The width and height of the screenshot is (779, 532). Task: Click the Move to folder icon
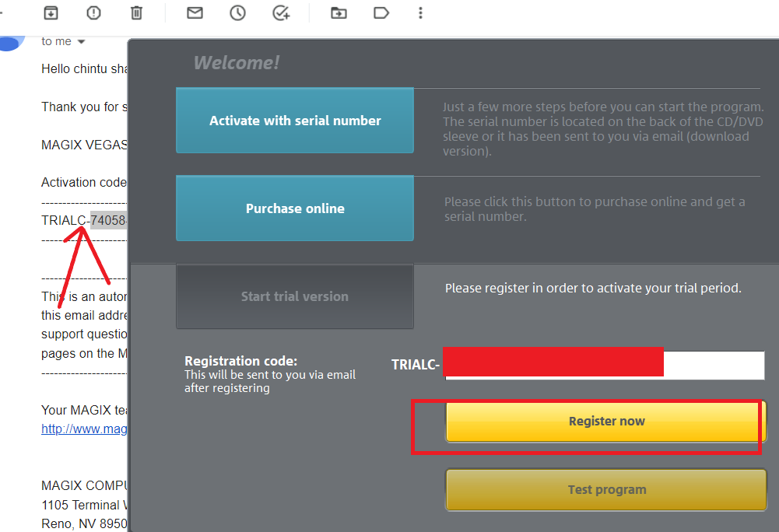(x=339, y=13)
